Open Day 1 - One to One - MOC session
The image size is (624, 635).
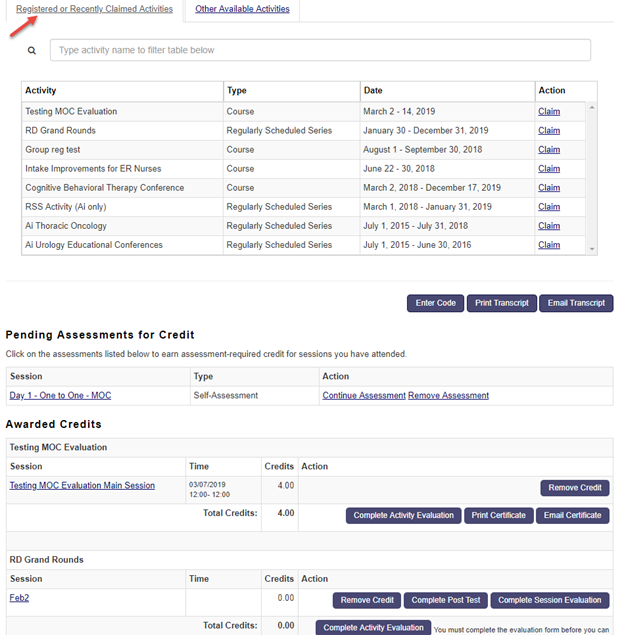click(x=60, y=396)
